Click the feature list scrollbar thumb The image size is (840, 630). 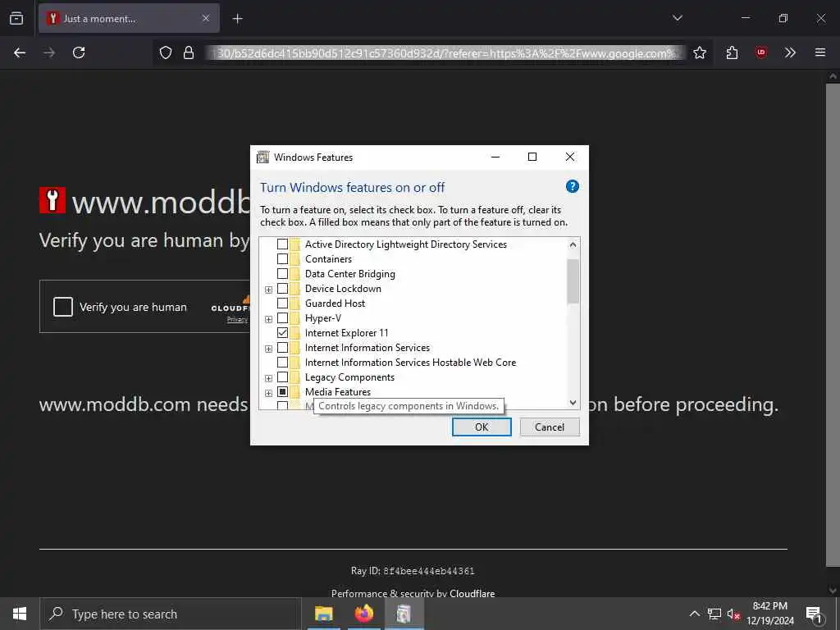[573, 281]
